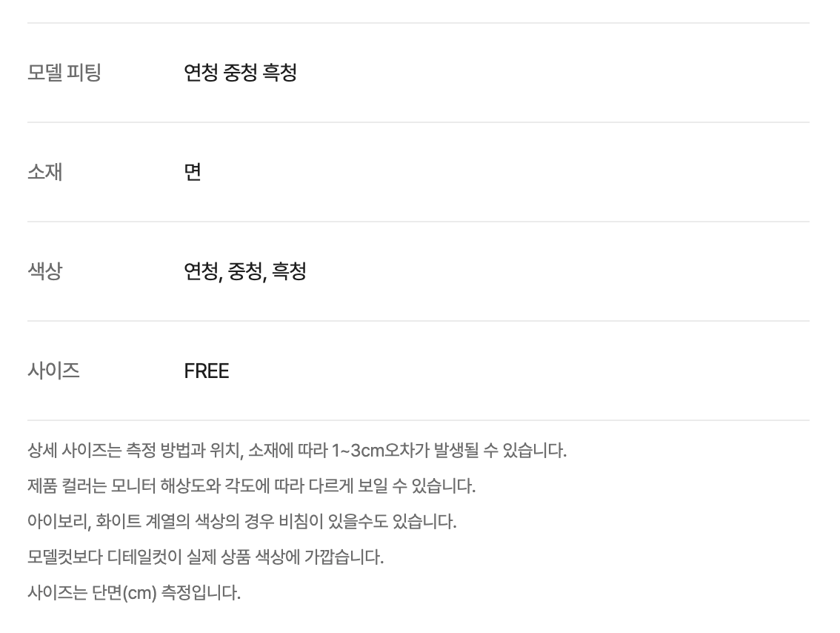The image size is (840, 633).
Task: Click the 연청, 중청, 흑청 color value
Action: (x=245, y=271)
